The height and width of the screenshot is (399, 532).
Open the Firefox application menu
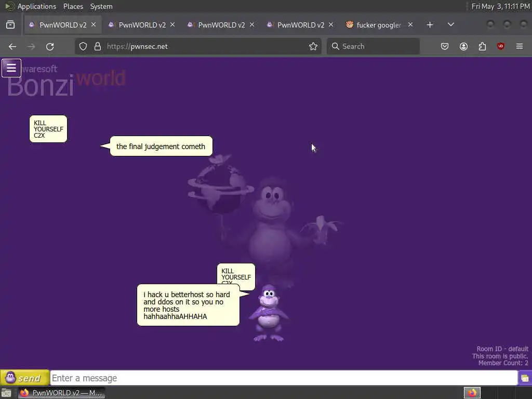click(520, 46)
